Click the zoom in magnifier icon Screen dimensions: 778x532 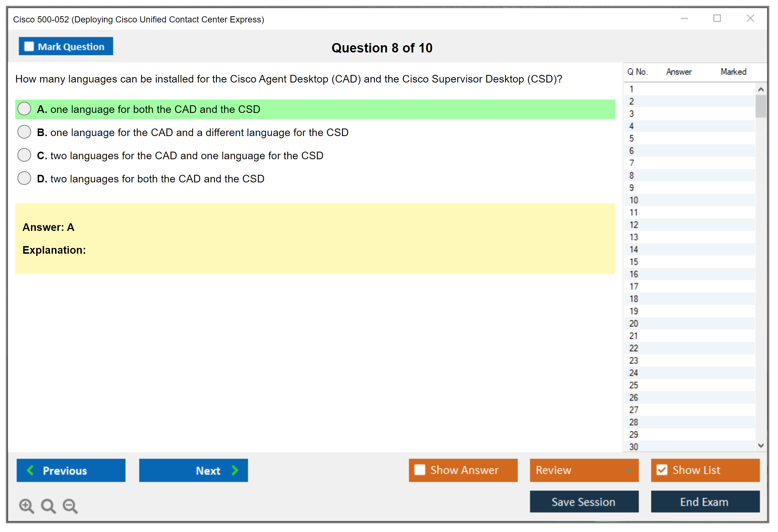click(x=26, y=506)
